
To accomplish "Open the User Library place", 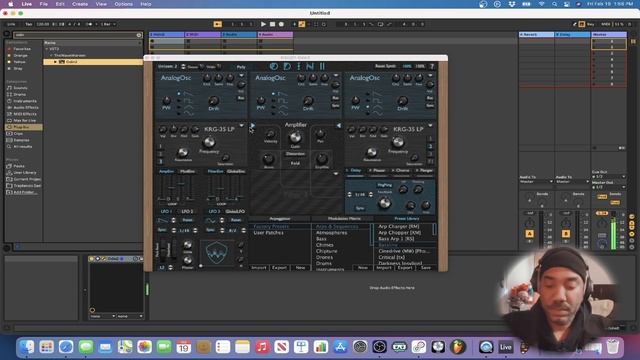I will tap(24, 173).
